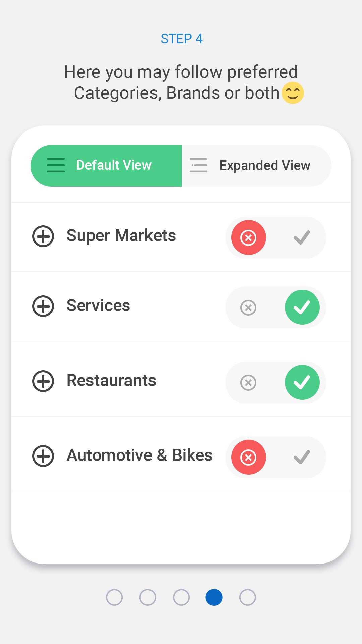
Task: Click the grey X icon for Restaurants
Action: [248, 382]
